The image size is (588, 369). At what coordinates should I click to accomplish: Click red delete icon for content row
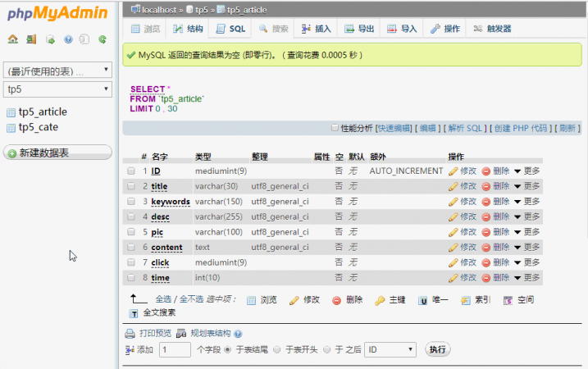pos(486,248)
